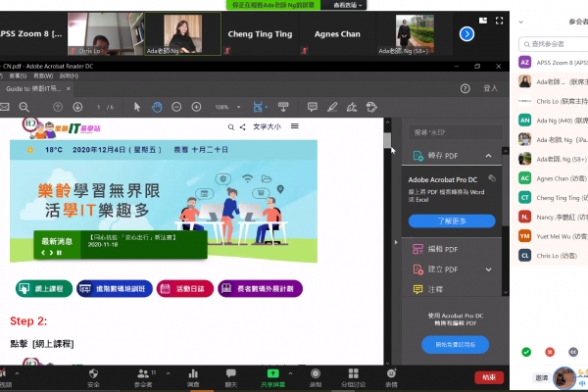Click the sign document icon
Viewport: 588px width, 392px height.
(352, 107)
